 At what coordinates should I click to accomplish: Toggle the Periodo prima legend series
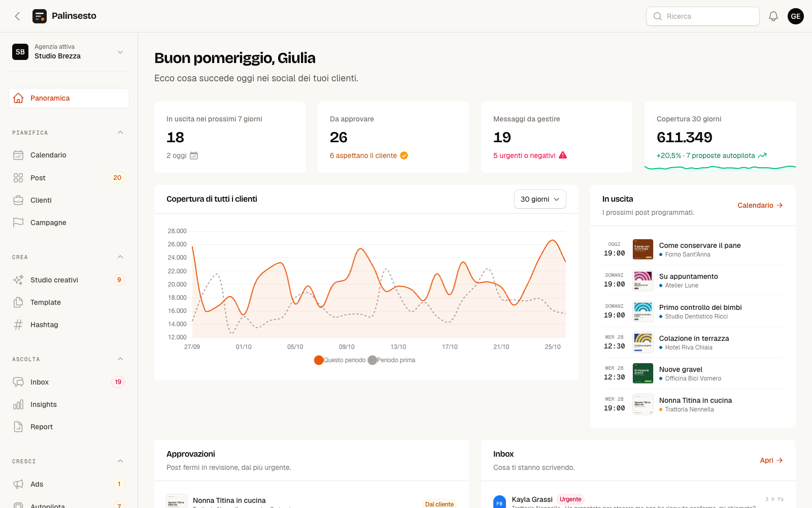(391, 360)
